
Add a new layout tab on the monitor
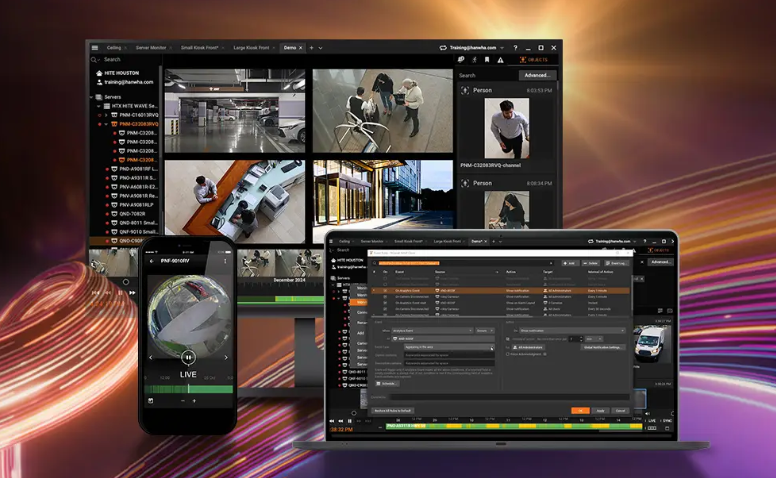pos(311,48)
